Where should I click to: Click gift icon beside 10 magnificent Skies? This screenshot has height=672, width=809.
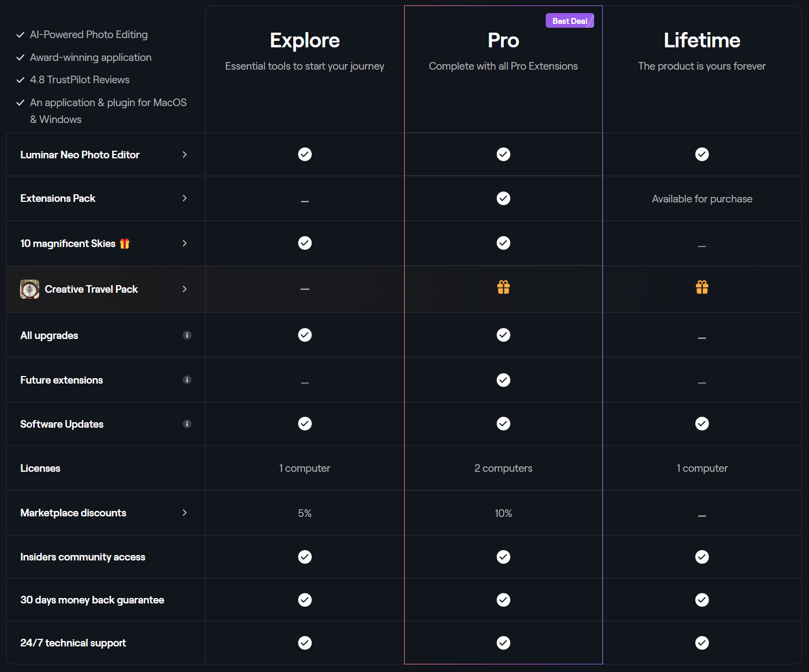pos(125,244)
